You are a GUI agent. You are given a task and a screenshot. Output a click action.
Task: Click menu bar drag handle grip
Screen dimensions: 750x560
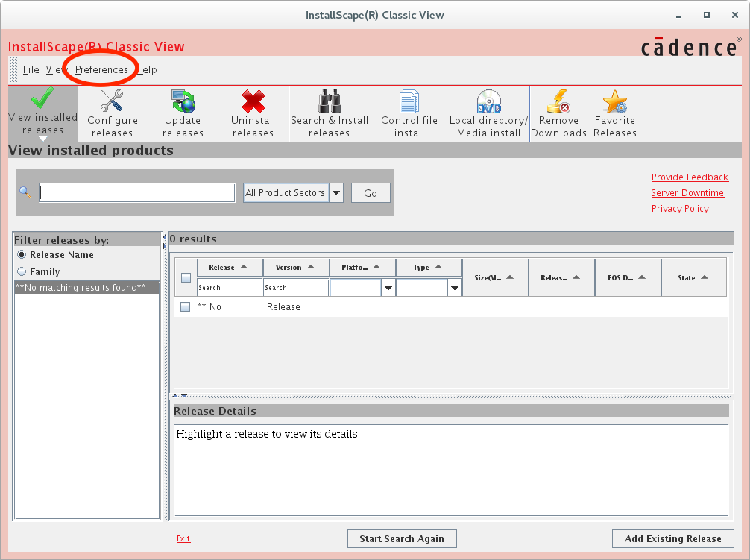[x=14, y=70]
